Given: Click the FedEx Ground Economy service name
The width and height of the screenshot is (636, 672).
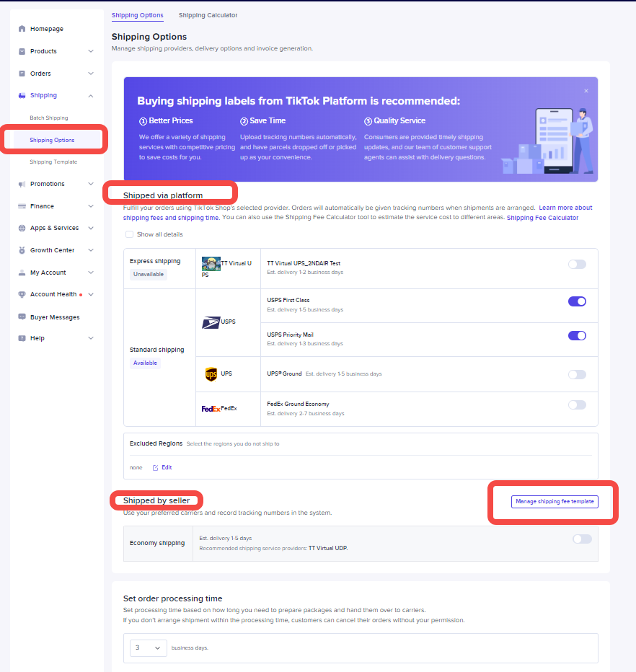Looking at the screenshot, I should tap(298, 404).
